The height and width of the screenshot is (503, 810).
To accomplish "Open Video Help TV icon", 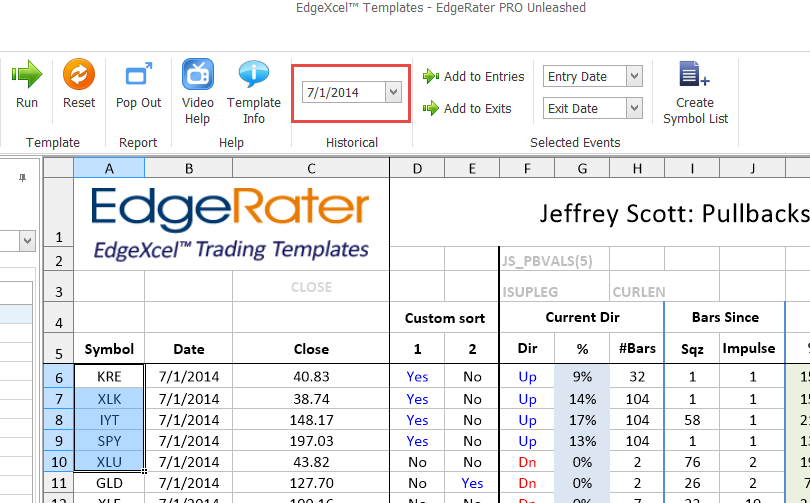I will pyautogui.click(x=197, y=74).
